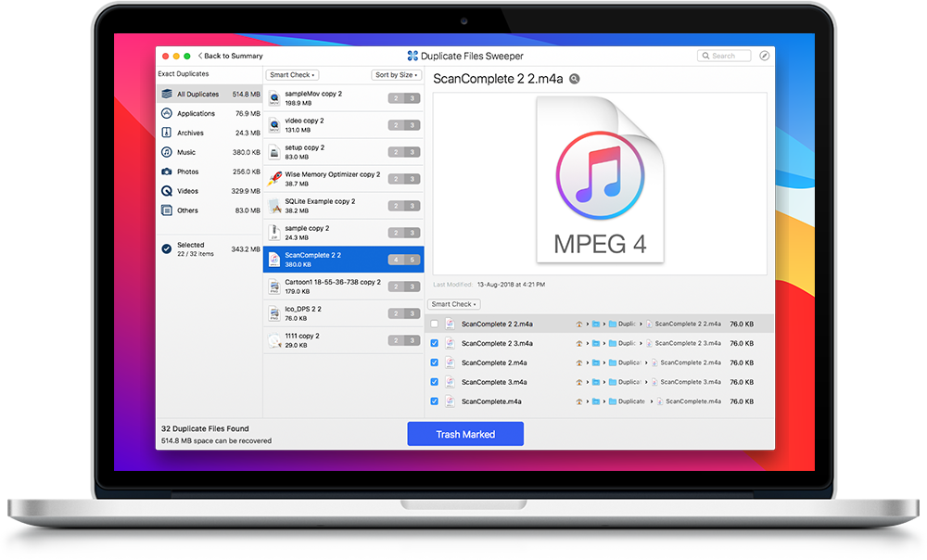Select the Ico_DPS 2 2 row
927x560 pixels.
[x=344, y=313]
